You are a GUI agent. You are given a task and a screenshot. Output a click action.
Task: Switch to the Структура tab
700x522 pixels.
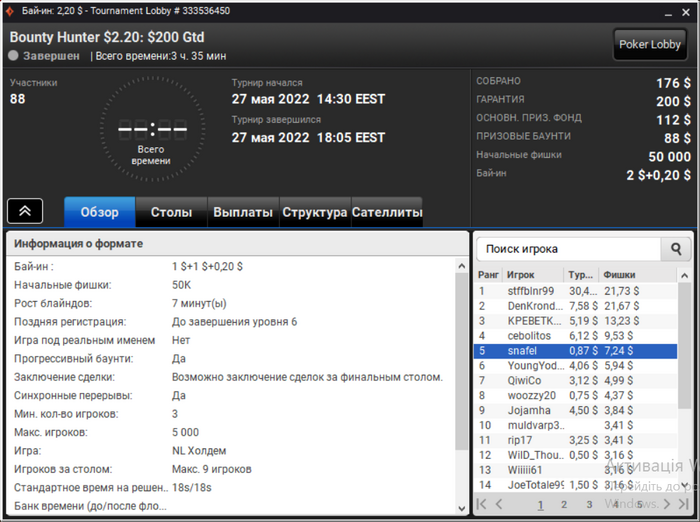[315, 212]
